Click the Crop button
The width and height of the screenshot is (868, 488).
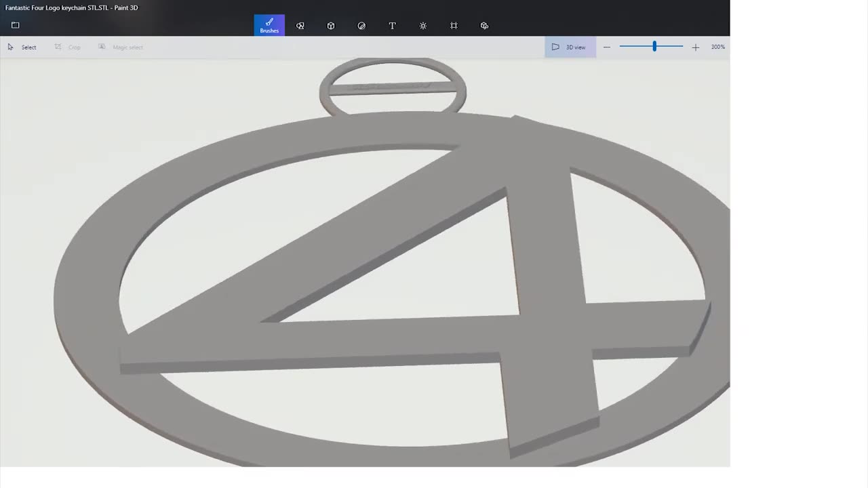tap(68, 47)
